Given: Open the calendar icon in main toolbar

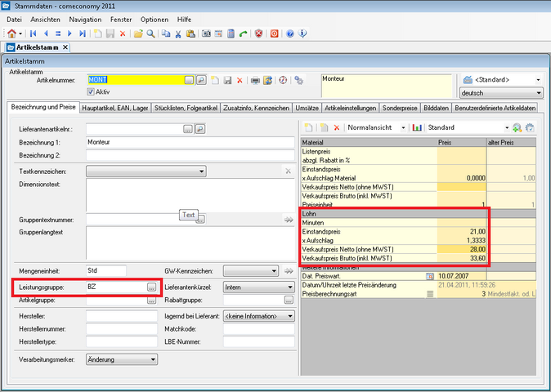Looking at the screenshot, I should point(218,33).
